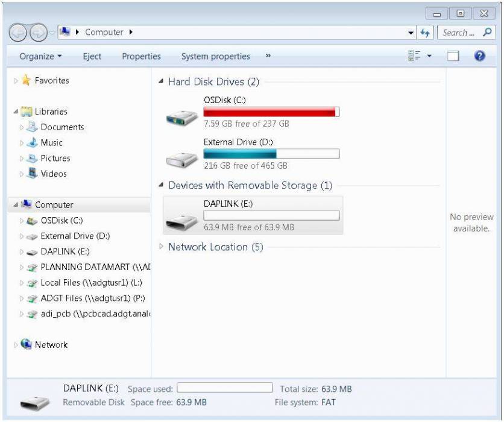Expand the Network Location (5) group
The image size is (504, 422).
point(161,247)
